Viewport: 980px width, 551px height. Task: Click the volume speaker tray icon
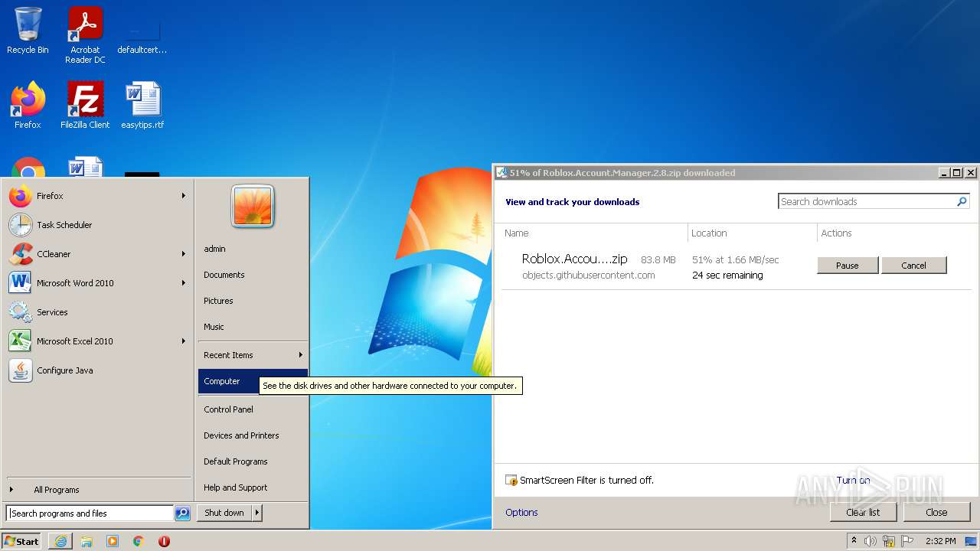(871, 541)
